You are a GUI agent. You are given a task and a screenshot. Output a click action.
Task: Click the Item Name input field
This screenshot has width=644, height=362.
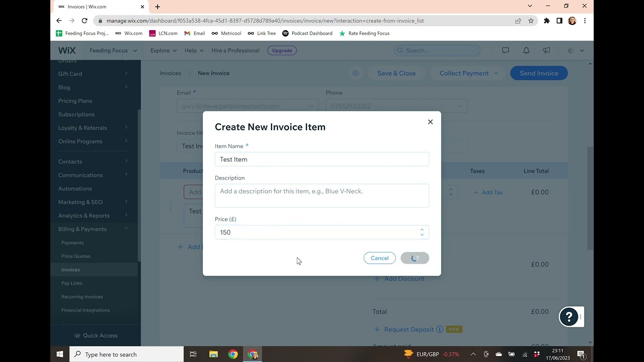322,159
